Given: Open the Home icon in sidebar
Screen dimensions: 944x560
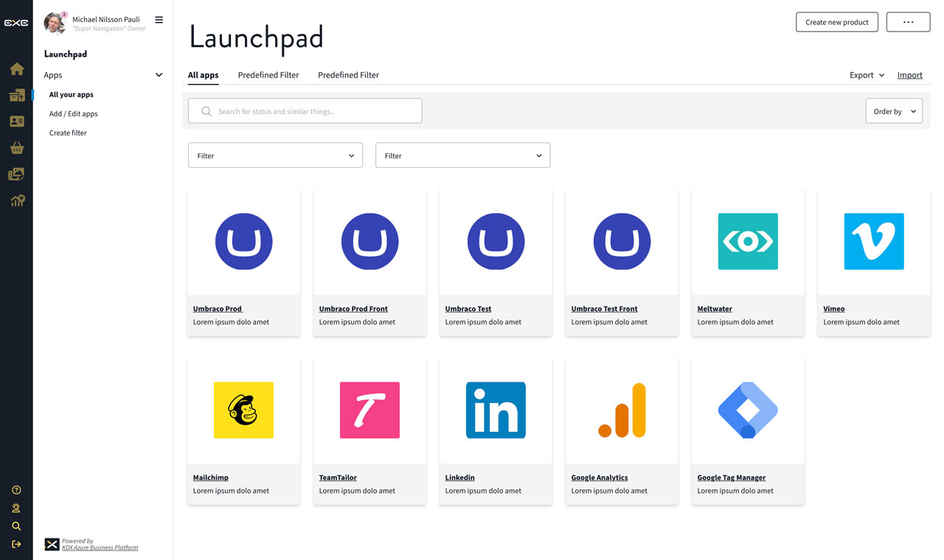Looking at the screenshot, I should [17, 69].
